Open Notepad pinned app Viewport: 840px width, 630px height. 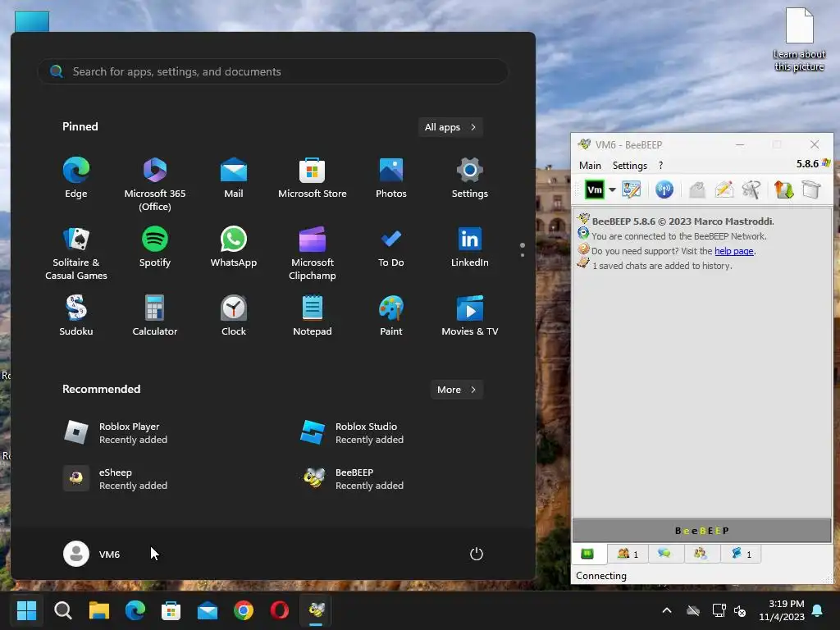click(313, 317)
